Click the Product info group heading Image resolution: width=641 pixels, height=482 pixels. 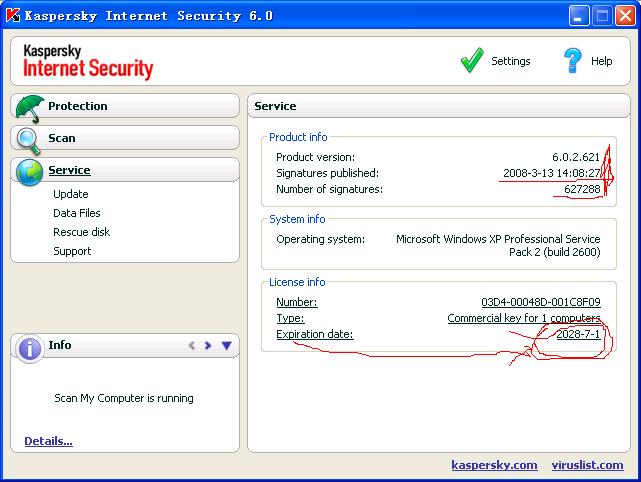pos(298,137)
